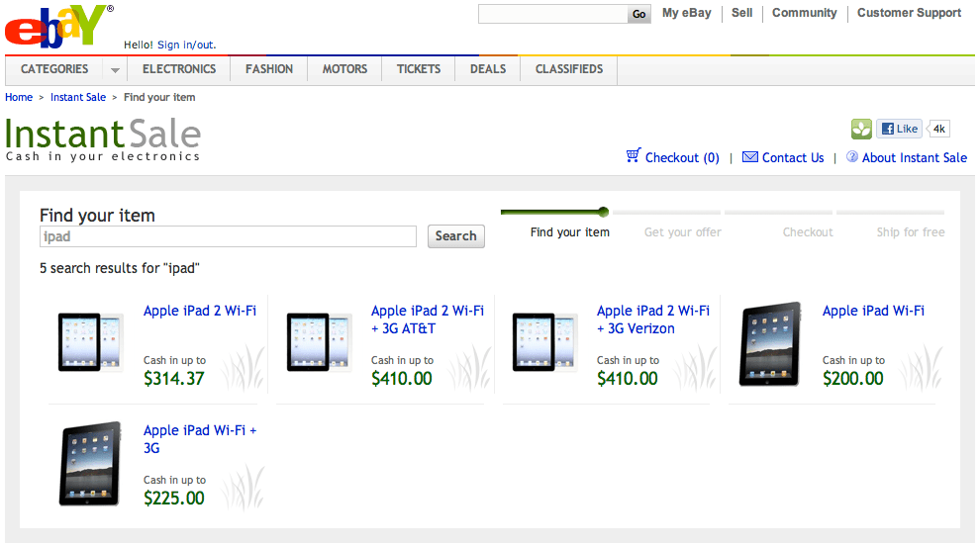Image resolution: width=980 pixels, height=547 pixels.
Task: Click the top eBay search field
Action: point(553,14)
